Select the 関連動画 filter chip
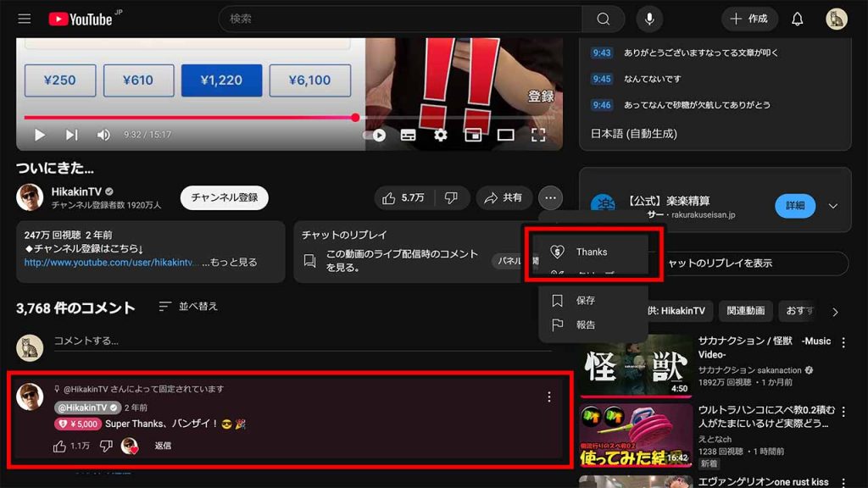 point(745,311)
